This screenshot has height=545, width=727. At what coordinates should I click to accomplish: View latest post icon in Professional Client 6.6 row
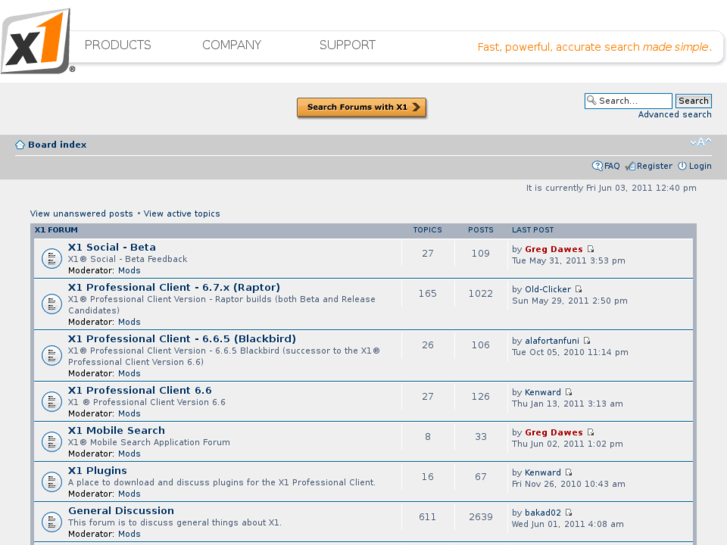[x=569, y=392]
